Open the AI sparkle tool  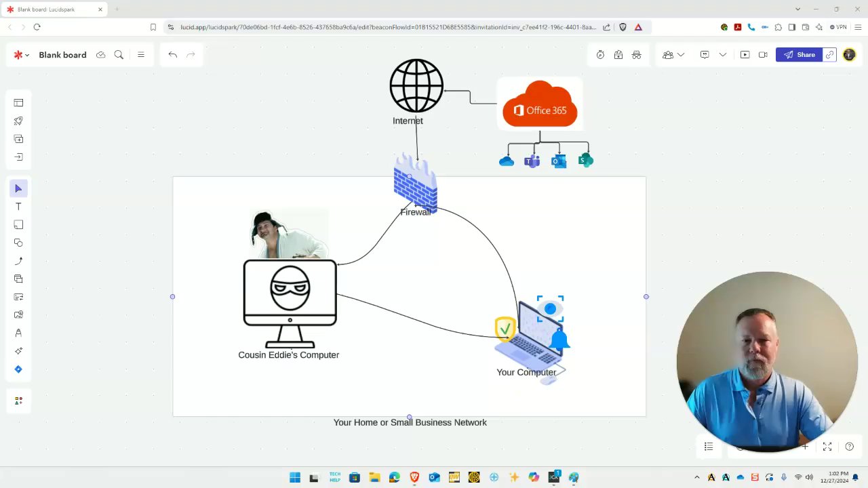(18, 351)
